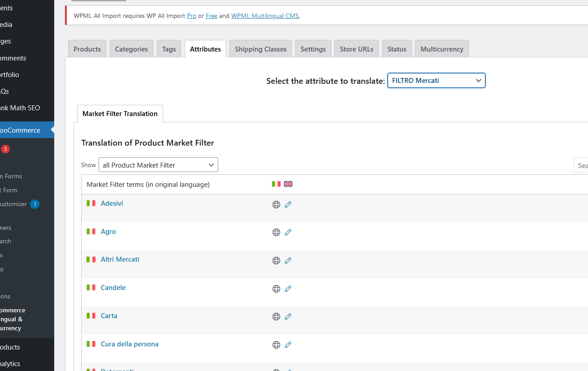Edit Candele translation with pencil icon

coord(288,289)
